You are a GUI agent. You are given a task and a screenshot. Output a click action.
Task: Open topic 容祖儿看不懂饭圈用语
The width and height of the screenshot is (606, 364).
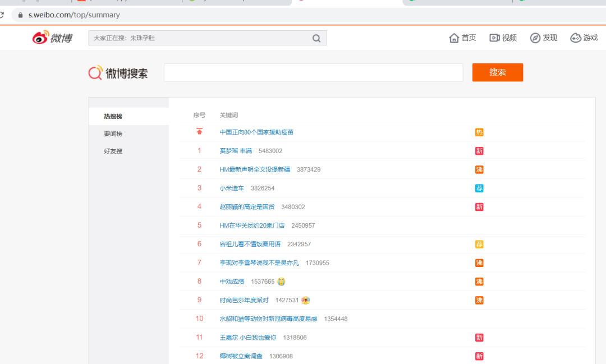click(250, 244)
